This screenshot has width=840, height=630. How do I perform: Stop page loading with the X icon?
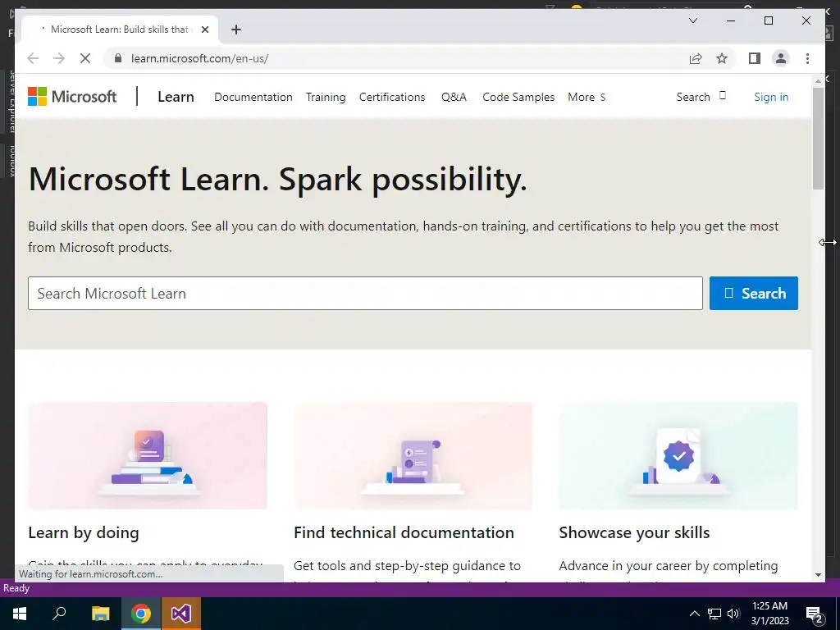click(x=85, y=58)
